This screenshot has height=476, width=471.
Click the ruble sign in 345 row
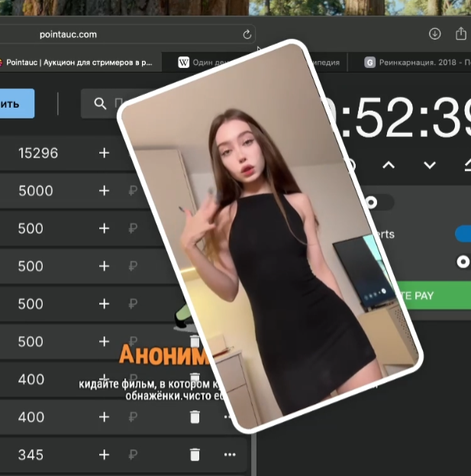tap(133, 455)
